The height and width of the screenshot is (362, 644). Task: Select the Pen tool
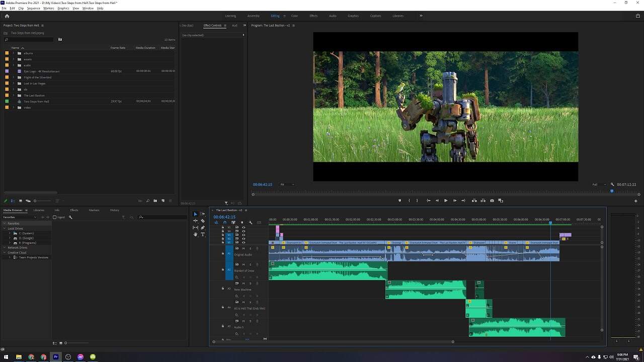click(x=203, y=227)
